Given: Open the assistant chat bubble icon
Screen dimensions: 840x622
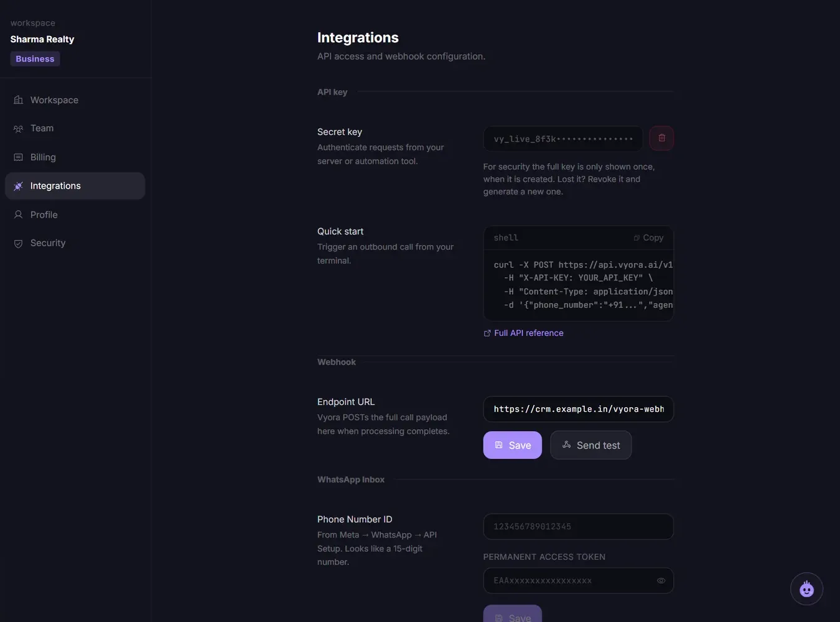Looking at the screenshot, I should (x=806, y=588).
